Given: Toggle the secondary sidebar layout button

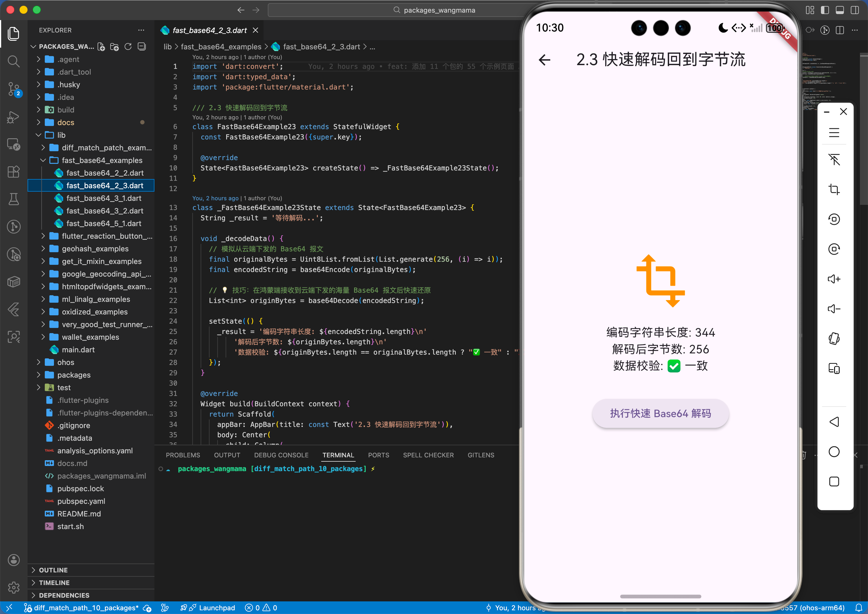Looking at the screenshot, I should (855, 10).
